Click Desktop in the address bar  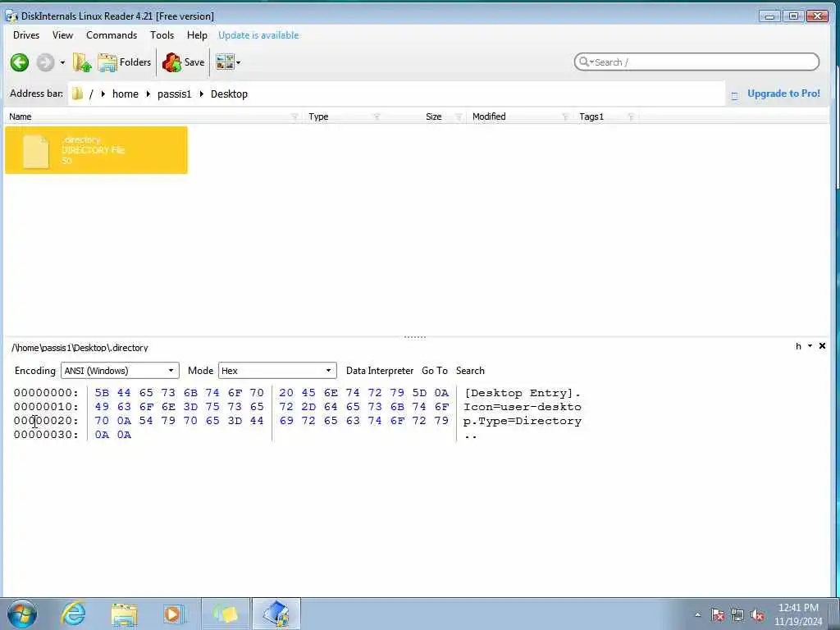(230, 94)
